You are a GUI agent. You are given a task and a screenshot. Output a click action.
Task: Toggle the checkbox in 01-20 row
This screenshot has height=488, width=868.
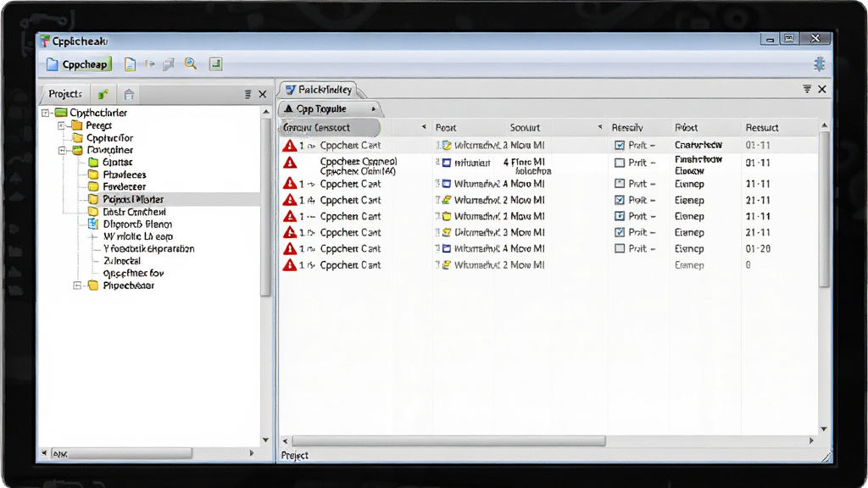[x=620, y=249]
